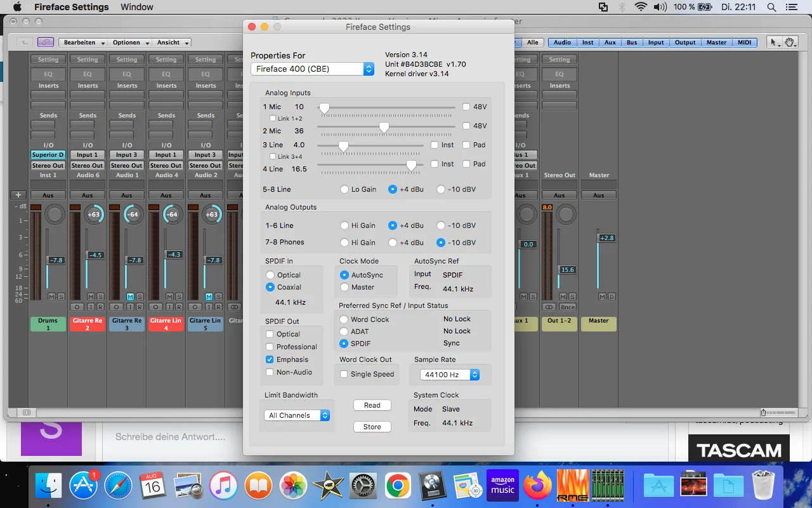Select Optical for SPDIF In
This screenshot has width=812, height=508.
point(270,275)
